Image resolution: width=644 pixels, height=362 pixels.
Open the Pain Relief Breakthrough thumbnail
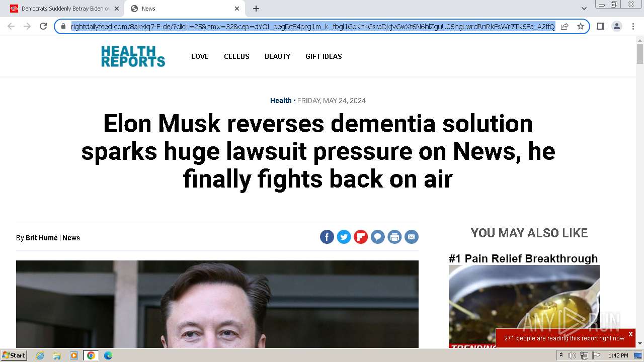[524, 306]
